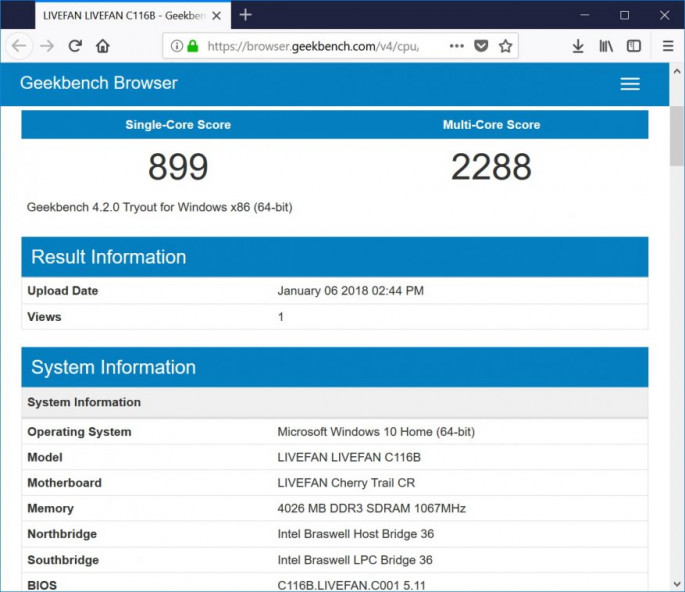Click the green secure padlock icon
The image size is (685, 592).
pyautogui.click(x=193, y=46)
